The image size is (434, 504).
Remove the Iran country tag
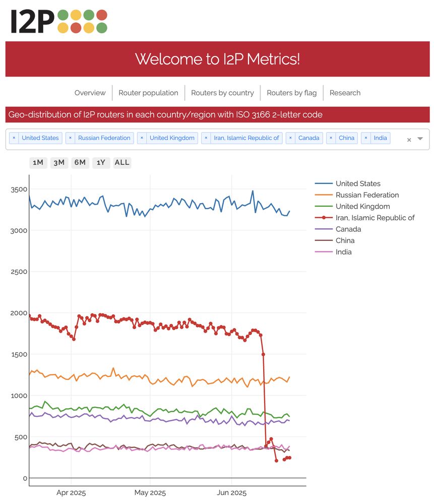[x=206, y=138]
